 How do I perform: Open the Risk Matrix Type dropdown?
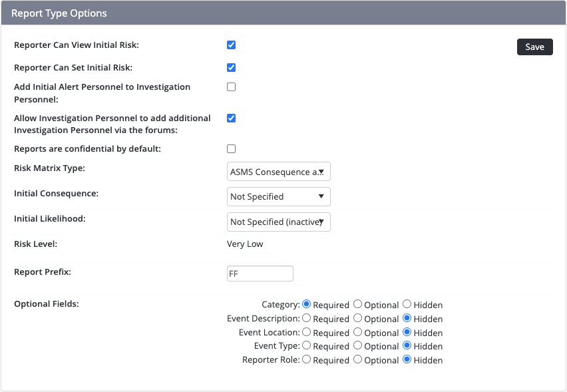[278, 172]
